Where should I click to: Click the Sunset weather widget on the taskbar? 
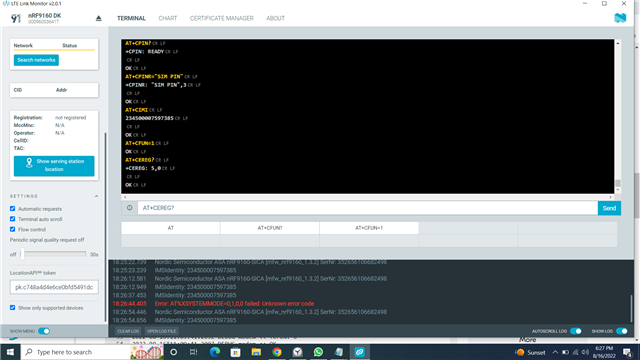coord(530,352)
